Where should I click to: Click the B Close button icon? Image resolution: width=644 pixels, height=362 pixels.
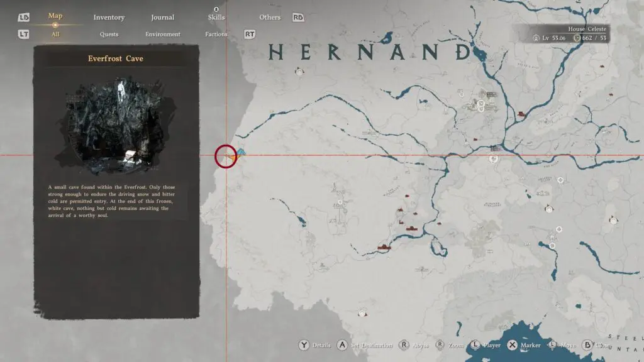click(x=587, y=345)
